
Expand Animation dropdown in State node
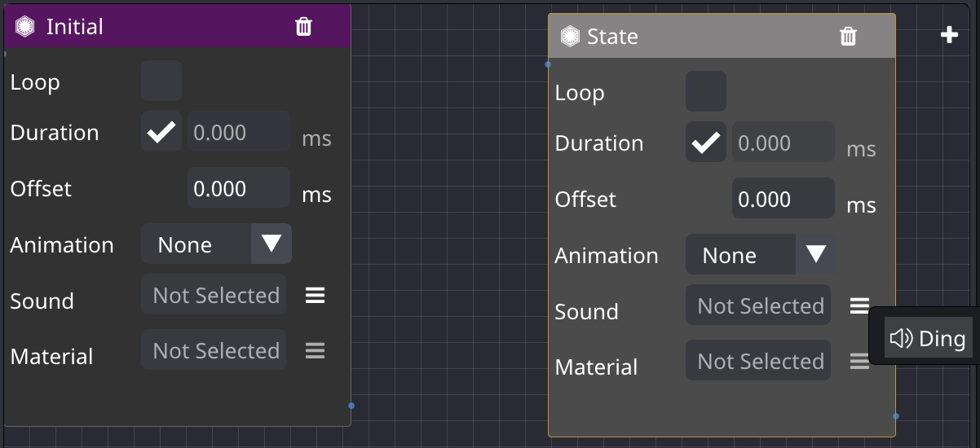pos(761,254)
